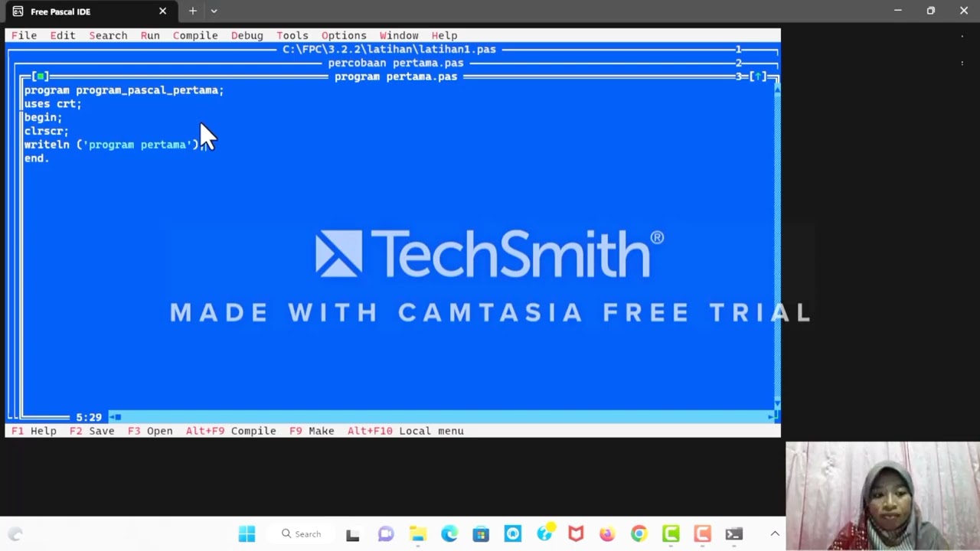Open the Debug menu
The image size is (980, 551).
247,35
